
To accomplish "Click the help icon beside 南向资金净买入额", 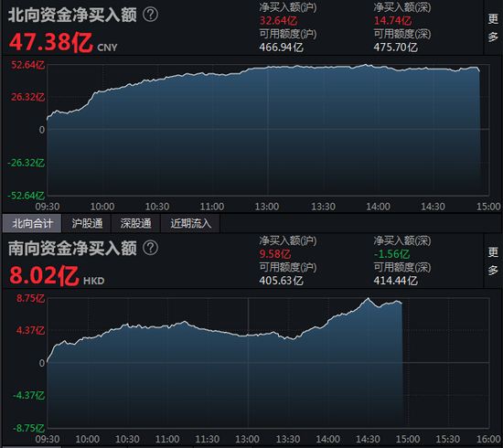I will coord(150,248).
